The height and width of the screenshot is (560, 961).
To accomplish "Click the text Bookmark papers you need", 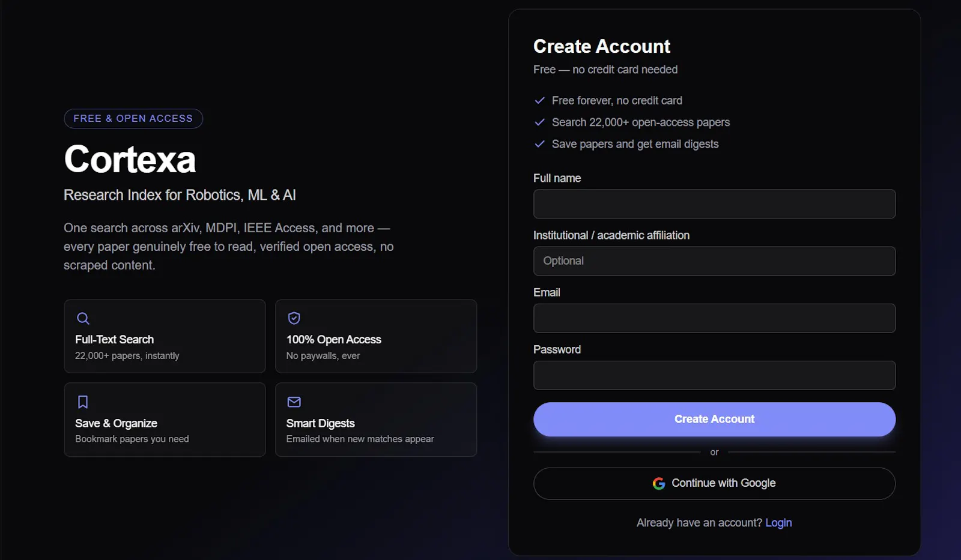I will click(x=132, y=439).
